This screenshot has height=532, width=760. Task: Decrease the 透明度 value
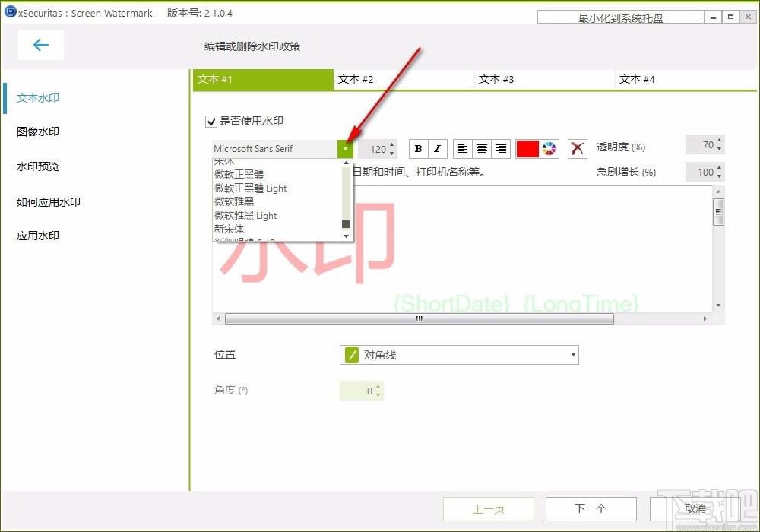click(719, 149)
